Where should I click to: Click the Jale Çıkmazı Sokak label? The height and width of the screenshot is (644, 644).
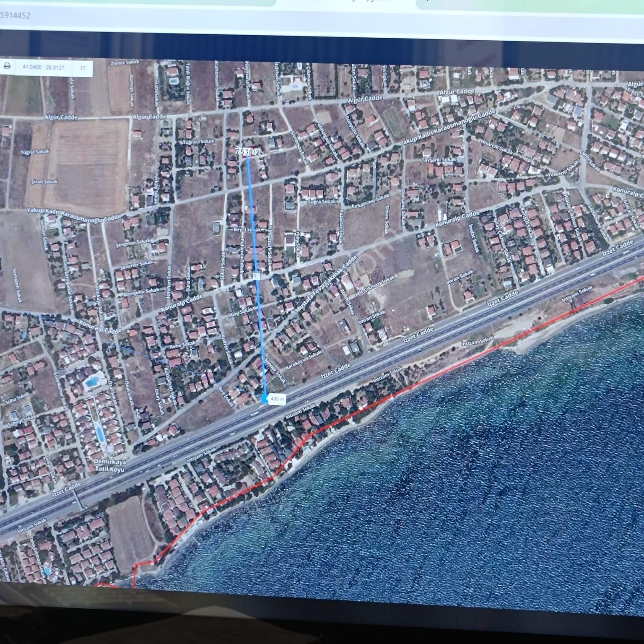[376, 286]
